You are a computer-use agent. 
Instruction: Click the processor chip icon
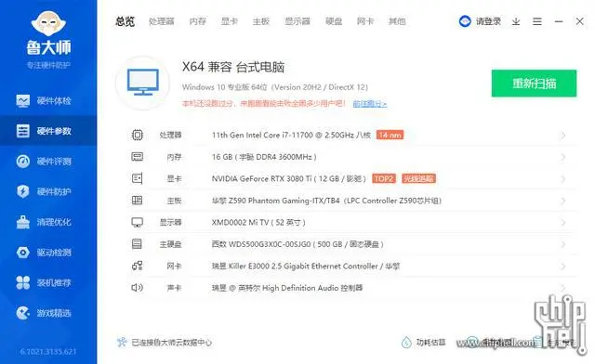point(138,135)
